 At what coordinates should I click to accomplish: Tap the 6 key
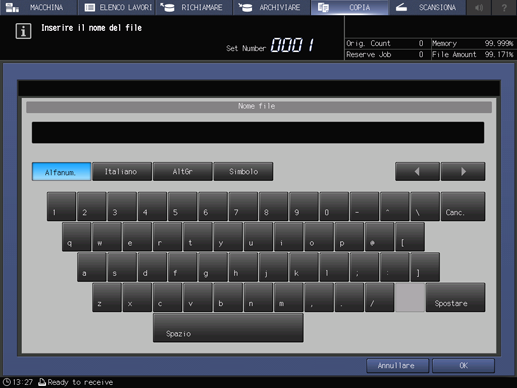[213, 206]
